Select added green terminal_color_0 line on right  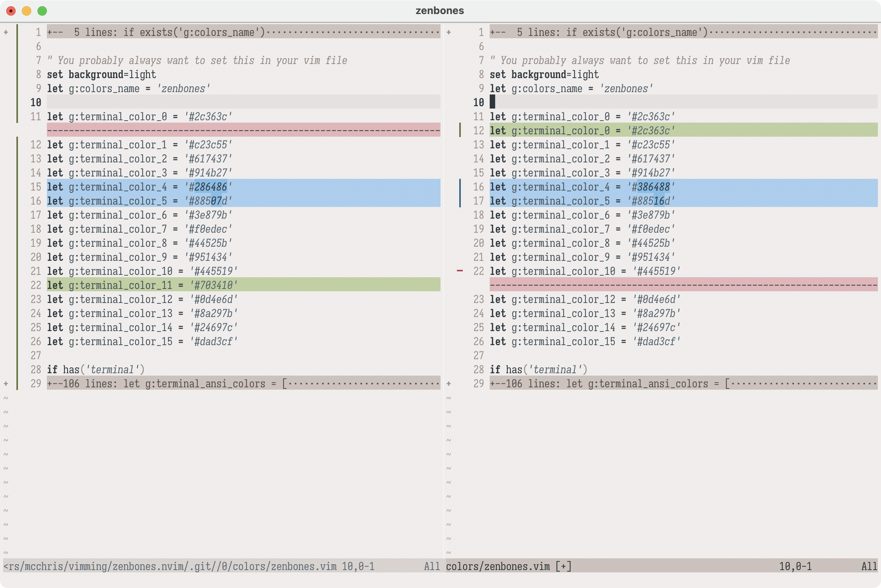[x=582, y=130]
